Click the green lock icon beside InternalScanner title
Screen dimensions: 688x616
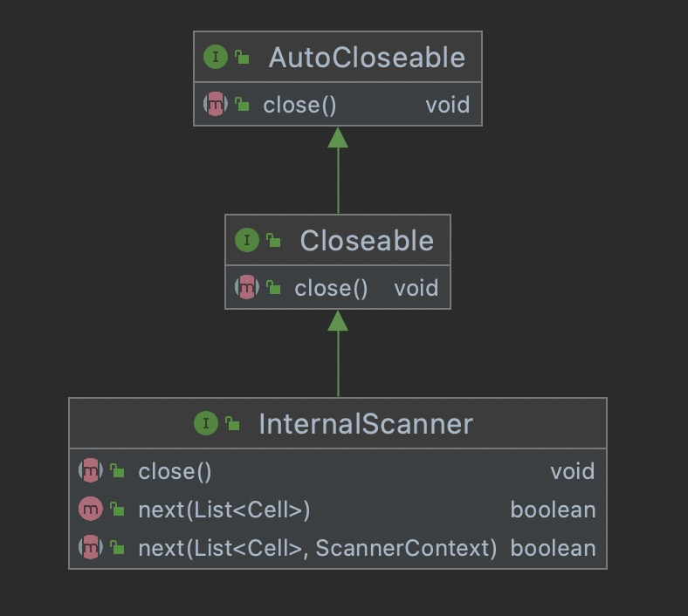tap(232, 424)
